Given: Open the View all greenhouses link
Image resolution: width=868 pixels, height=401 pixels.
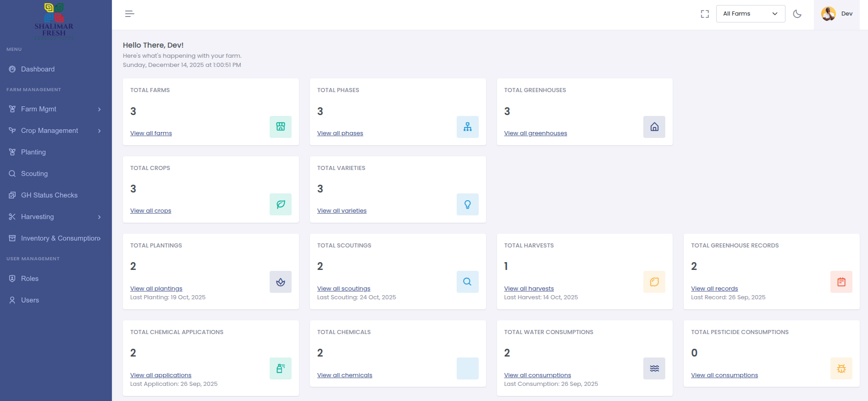Looking at the screenshot, I should [x=535, y=133].
